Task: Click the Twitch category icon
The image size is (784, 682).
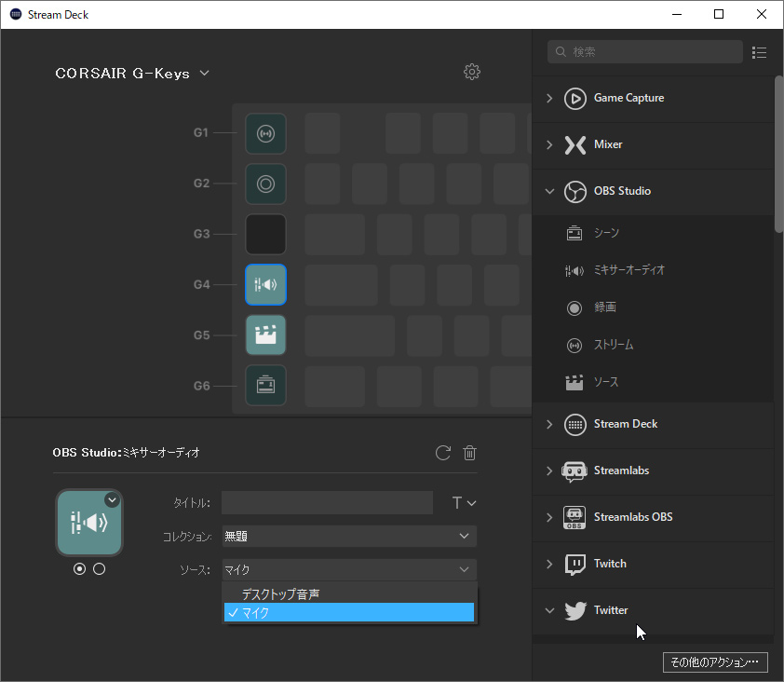Action: point(575,565)
